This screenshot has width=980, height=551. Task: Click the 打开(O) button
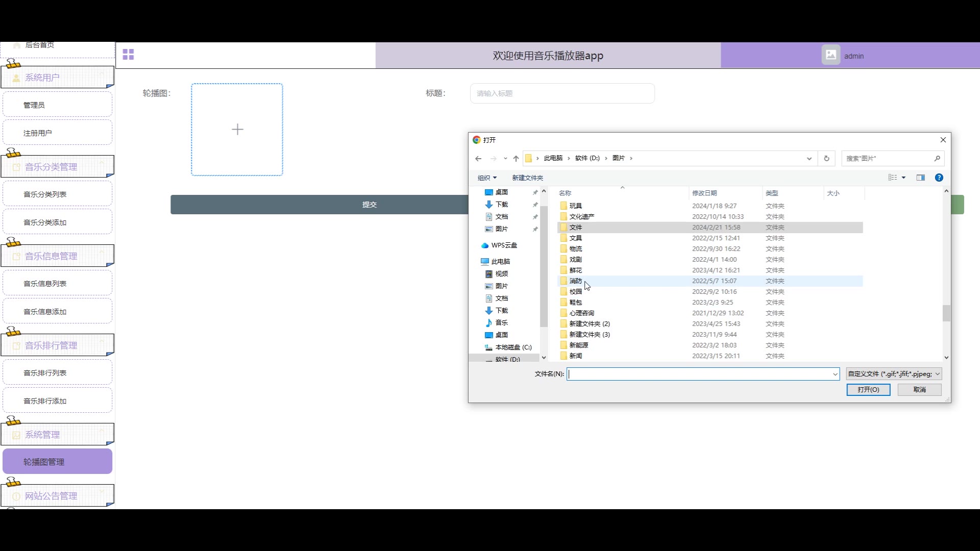868,390
